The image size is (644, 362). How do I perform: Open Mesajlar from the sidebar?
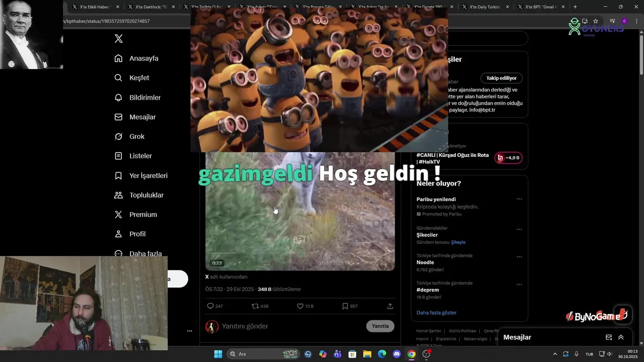(x=135, y=117)
